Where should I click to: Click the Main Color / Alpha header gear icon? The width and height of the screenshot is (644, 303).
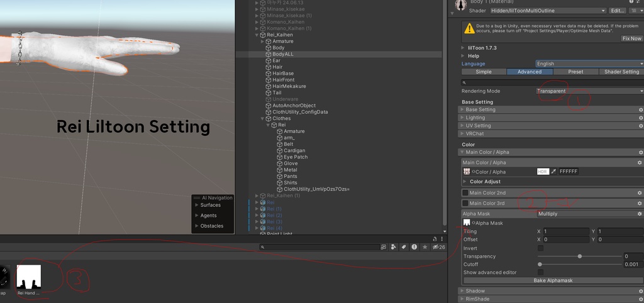pyautogui.click(x=640, y=152)
